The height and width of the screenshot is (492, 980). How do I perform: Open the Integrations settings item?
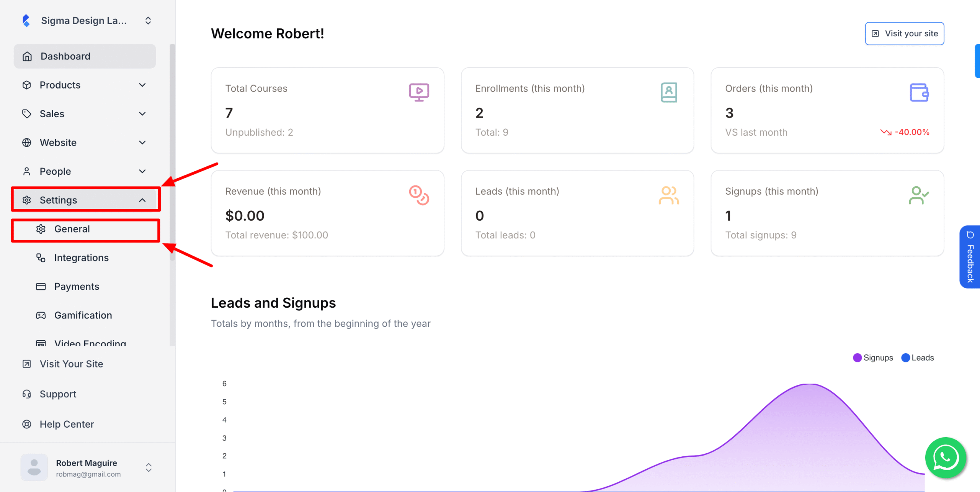tap(81, 258)
